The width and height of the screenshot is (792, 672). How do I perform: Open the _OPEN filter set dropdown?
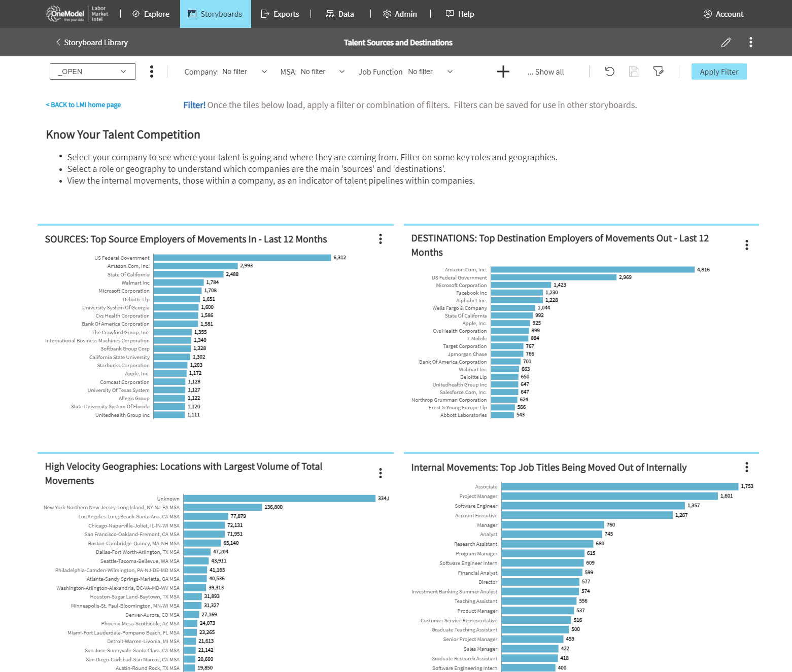[x=92, y=72]
